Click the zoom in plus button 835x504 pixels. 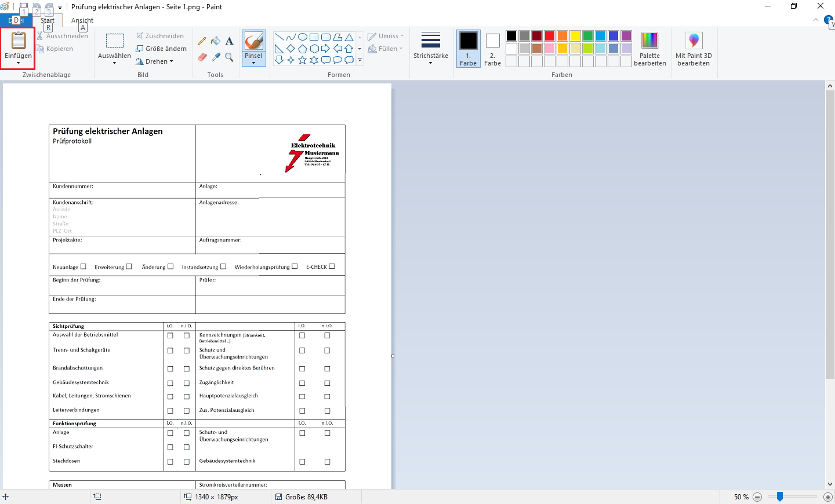(827, 497)
